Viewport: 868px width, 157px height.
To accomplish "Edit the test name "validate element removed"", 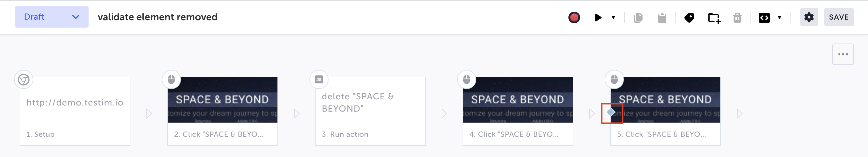I will 157,17.
